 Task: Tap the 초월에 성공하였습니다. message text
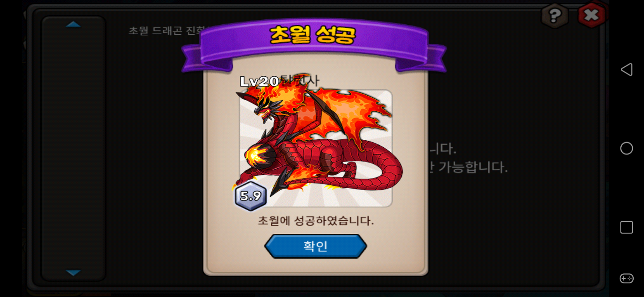coord(316,221)
